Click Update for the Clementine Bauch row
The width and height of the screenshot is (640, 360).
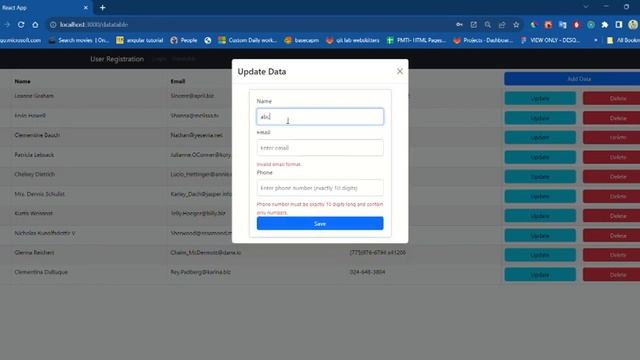(540, 138)
